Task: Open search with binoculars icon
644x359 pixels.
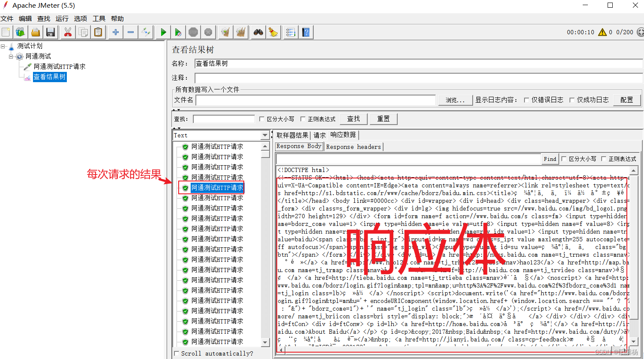Action: (x=258, y=32)
